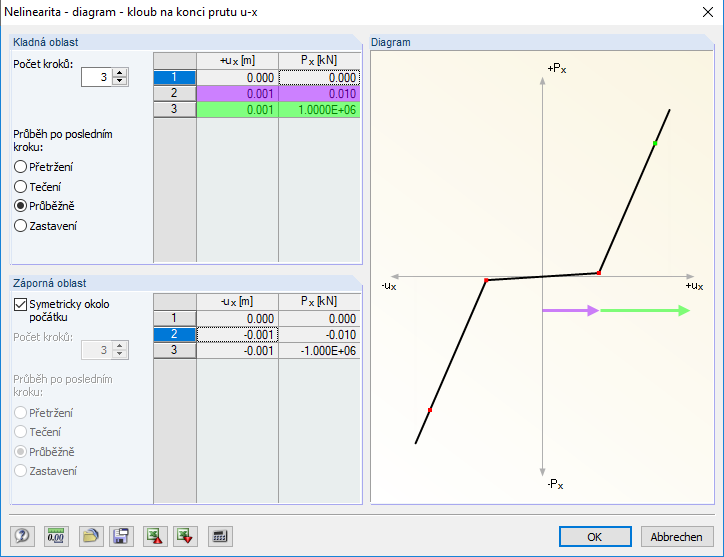The image size is (724, 557).
Task: Click the green arrow in the diagram
Action: click(x=645, y=310)
